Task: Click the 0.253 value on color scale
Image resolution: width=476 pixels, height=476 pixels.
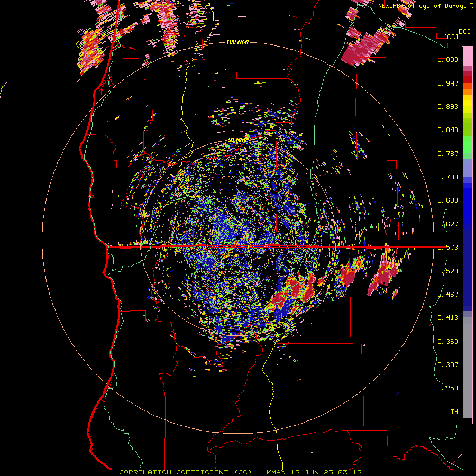Action: 448,388
